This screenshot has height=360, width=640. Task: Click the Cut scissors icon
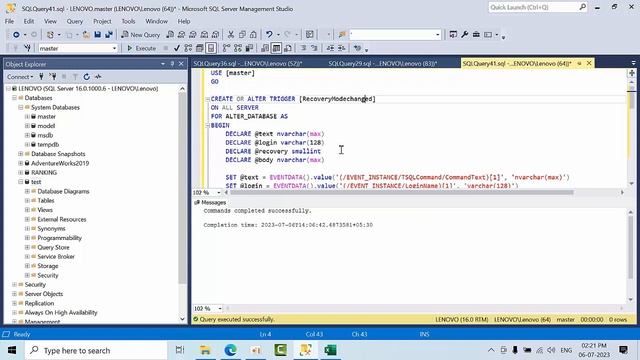pos(231,35)
